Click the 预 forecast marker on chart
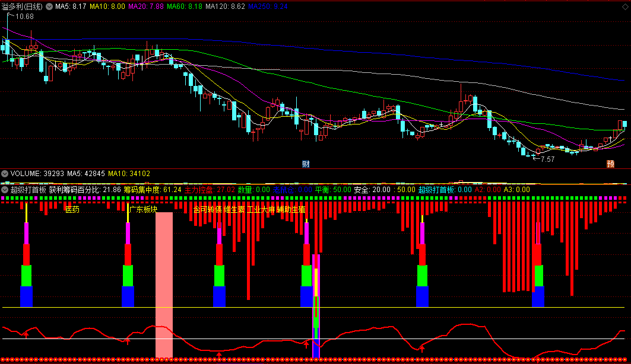The height and width of the screenshot is (364, 631). (610, 164)
